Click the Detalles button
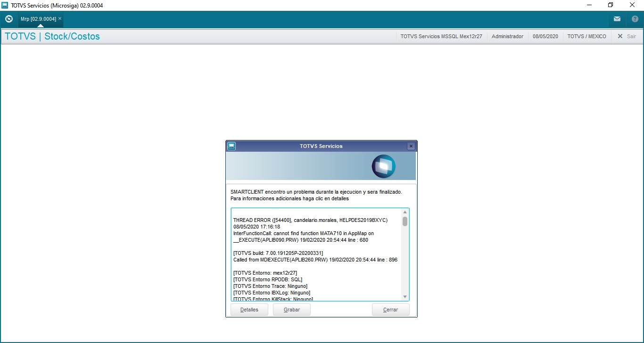Image resolution: width=644 pixels, height=343 pixels. pos(249,310)
